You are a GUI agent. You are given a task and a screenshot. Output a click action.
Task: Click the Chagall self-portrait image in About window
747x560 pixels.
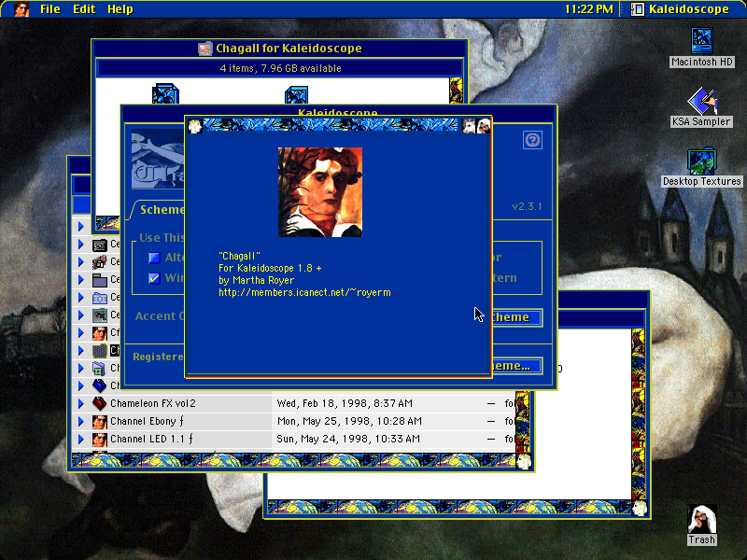coord(320,192)
